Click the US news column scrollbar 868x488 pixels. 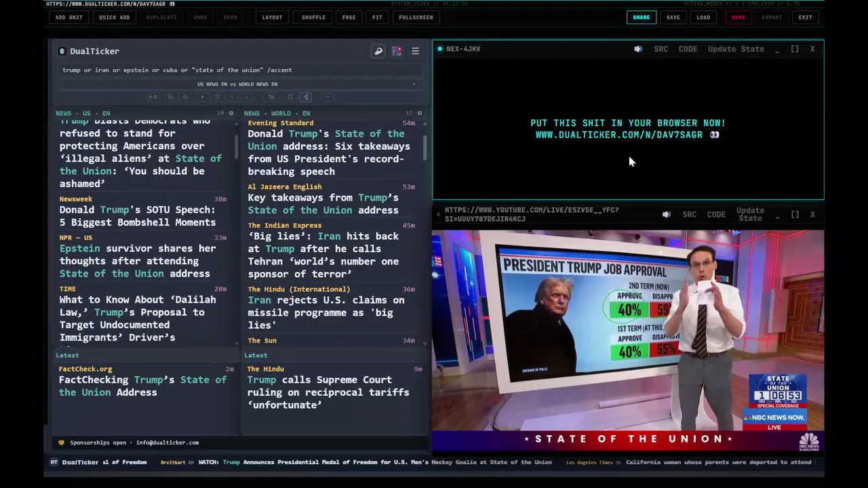(x=237, y=146)
